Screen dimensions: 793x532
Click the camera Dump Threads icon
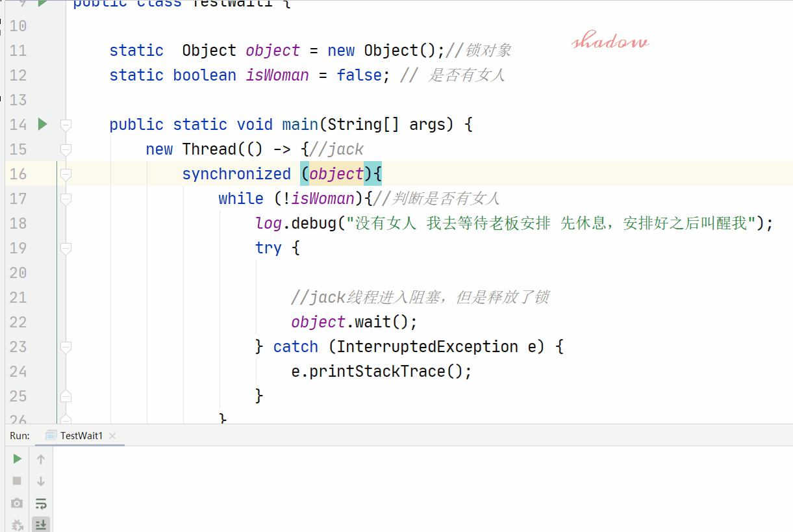click(18, 503)
